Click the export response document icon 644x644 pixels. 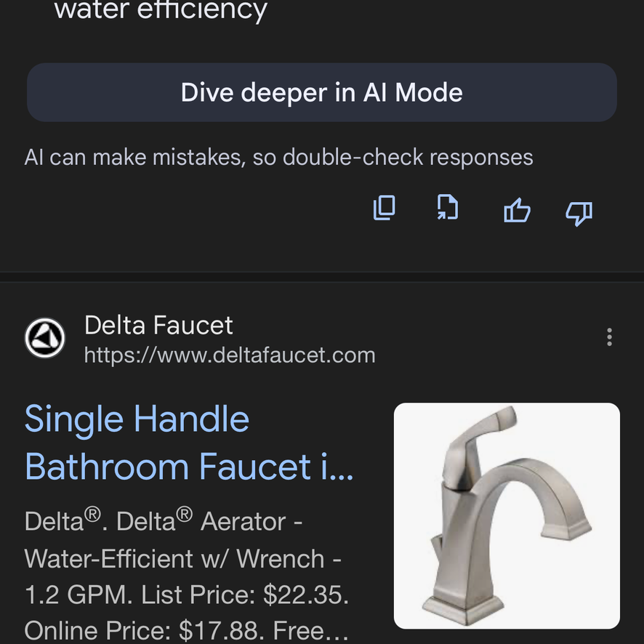click(x=448, y=207)
